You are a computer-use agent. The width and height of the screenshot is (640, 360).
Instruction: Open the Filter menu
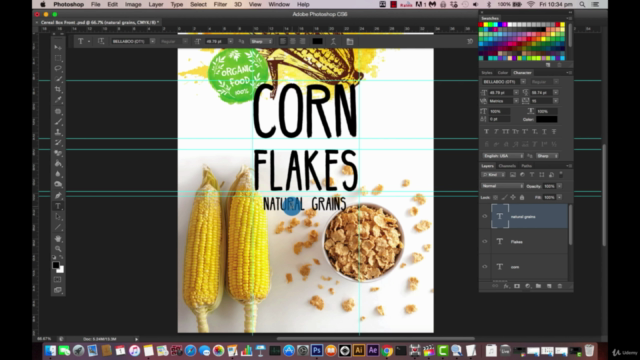pos(220,4)
